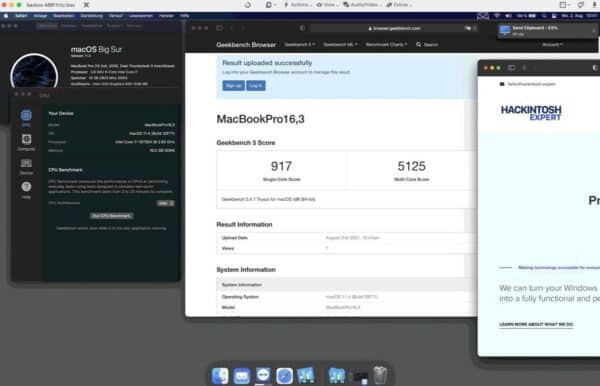Expand Benchmark Charts navigation dropdown
This screenshot has height=386, width=600.
(x=386, y=44)
